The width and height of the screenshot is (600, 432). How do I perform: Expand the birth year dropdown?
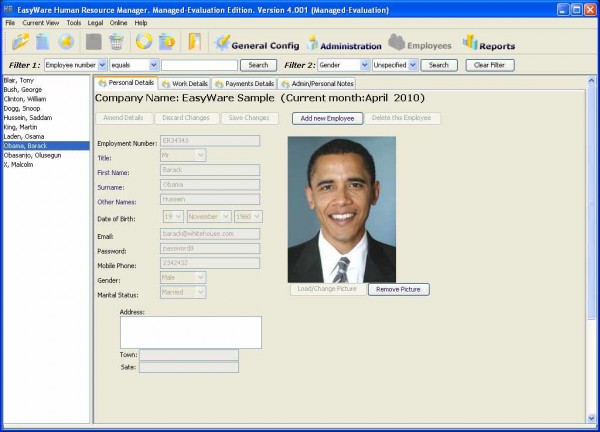257,217
